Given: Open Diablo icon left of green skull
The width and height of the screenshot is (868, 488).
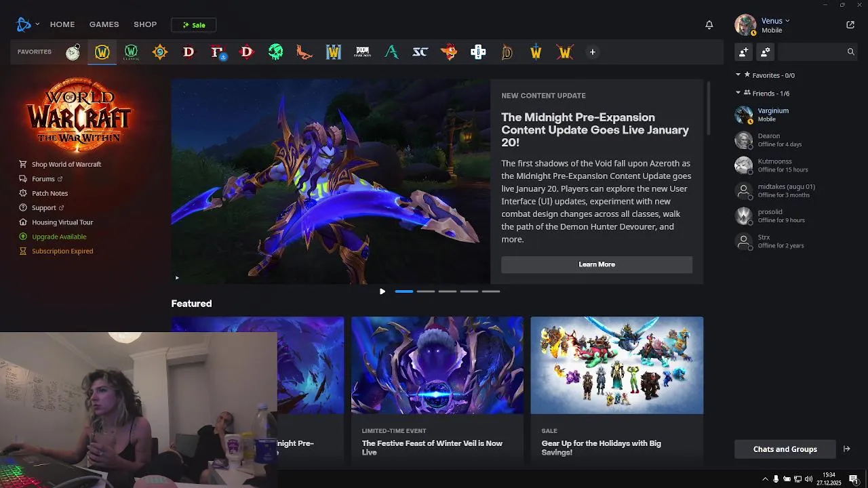Looking at the screenshot, I should [247, 52].
